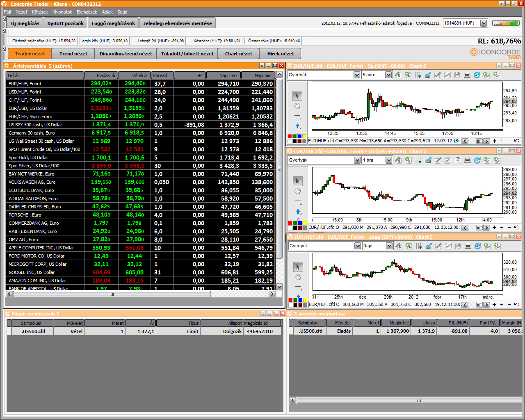Click print icon in Chart 2 toolbar
Screen dimensions: 525x420
click(x=467, y=160)
